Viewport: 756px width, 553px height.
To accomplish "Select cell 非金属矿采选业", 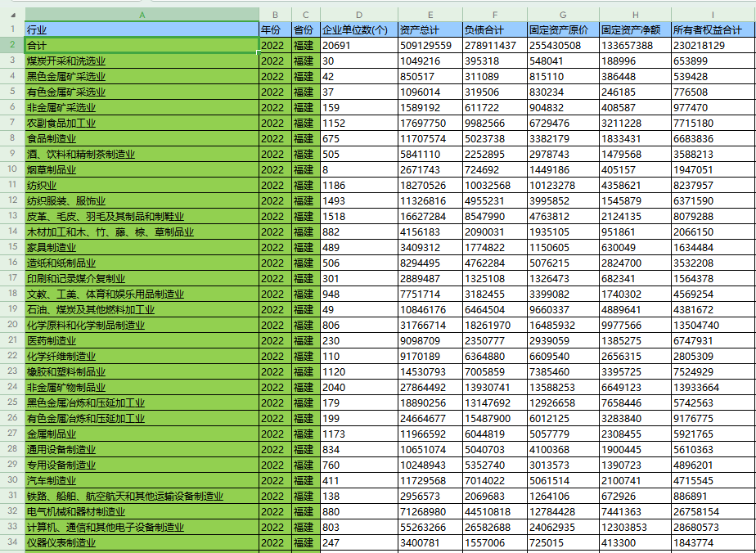I will (142, 107).
